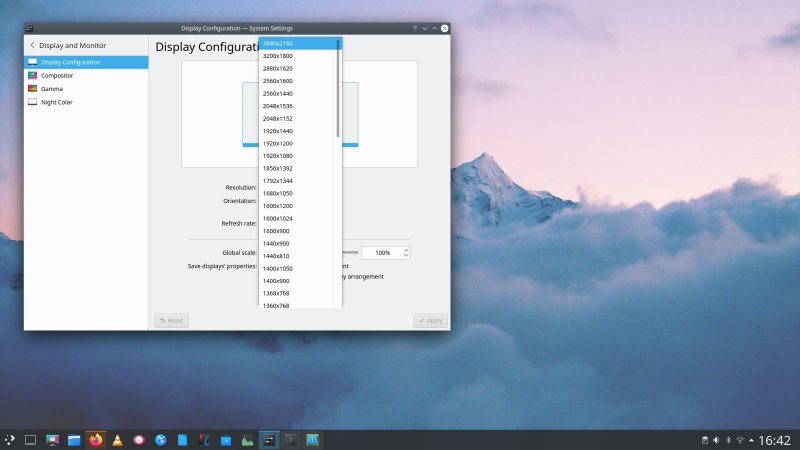The height and width of the screenshot is (450, 800).
Task: Open Bluetooth settings from system tray
Action: point(727,439)
